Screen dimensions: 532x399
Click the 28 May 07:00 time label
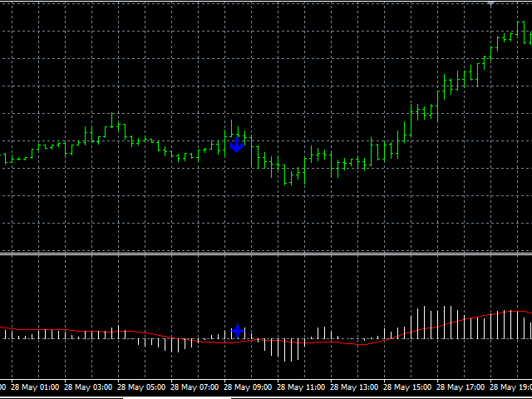[195, 387]
